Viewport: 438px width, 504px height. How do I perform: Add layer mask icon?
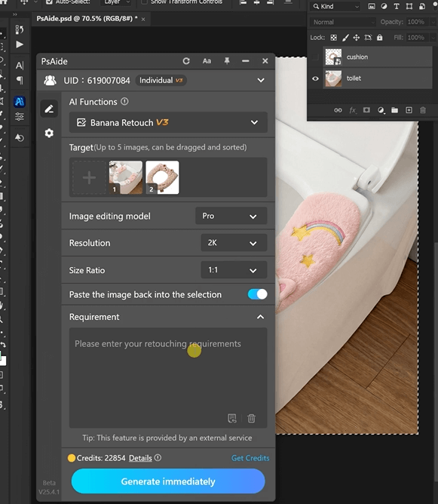(x=366, y=110)
